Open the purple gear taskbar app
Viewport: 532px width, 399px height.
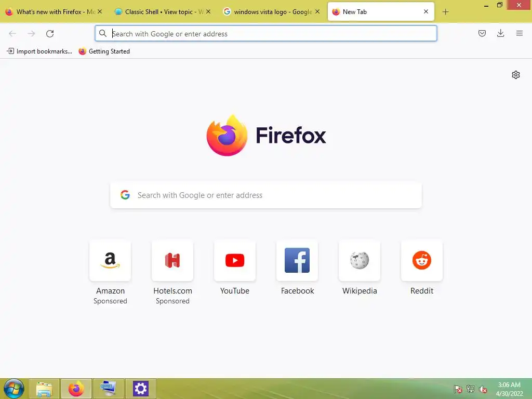[140, 389]
